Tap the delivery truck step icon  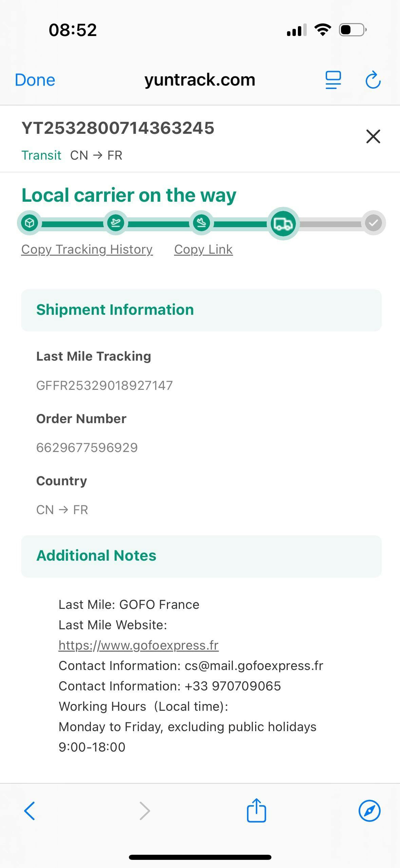click(283, 223)
